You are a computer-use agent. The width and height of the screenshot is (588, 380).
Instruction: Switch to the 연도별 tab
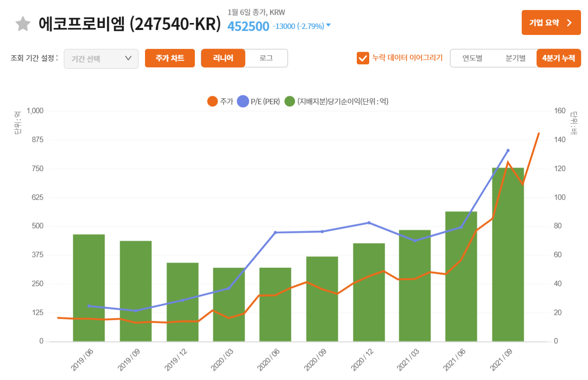point(472,58)
